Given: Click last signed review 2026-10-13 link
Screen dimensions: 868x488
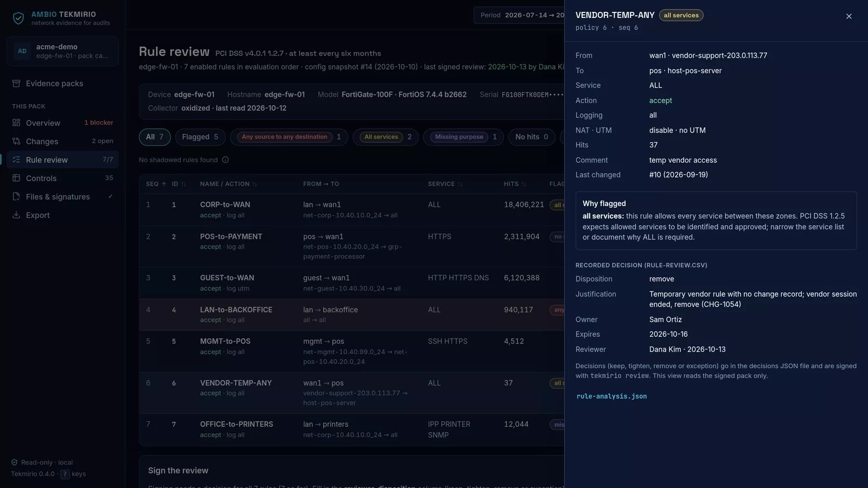Looking at the screenshot, I should (526, 67).
